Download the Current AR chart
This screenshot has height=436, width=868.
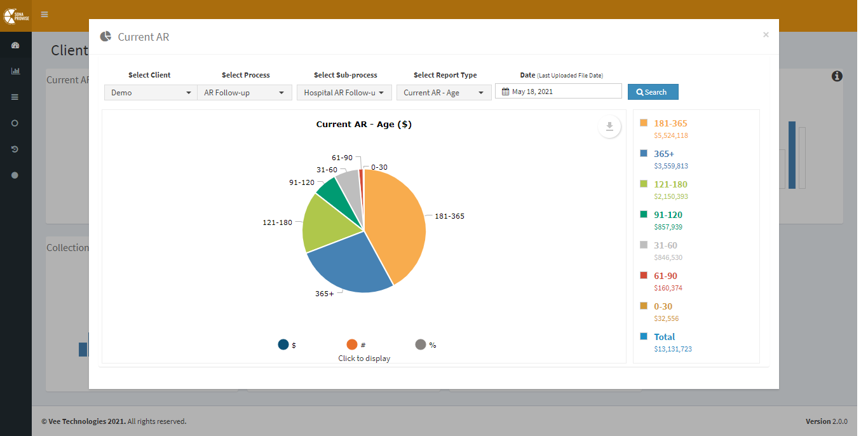point(609,126)
